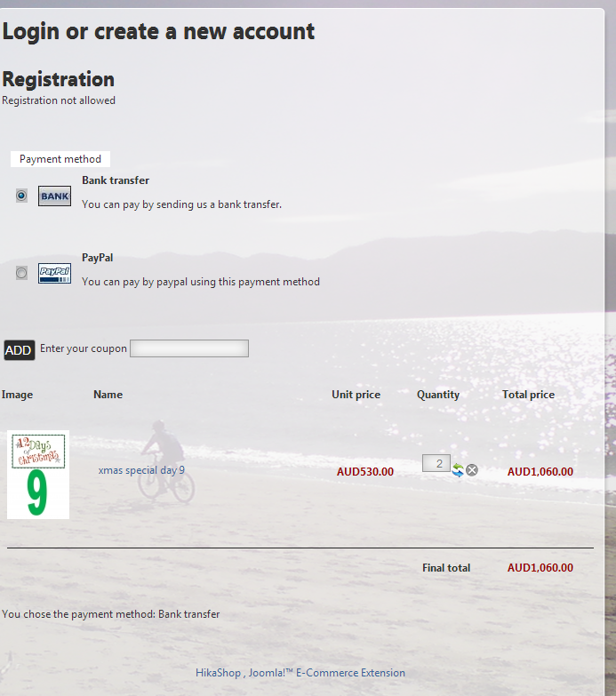Click the Registration not allowed message
Viewport: 616px width, 696px height.
pos(59,100)
